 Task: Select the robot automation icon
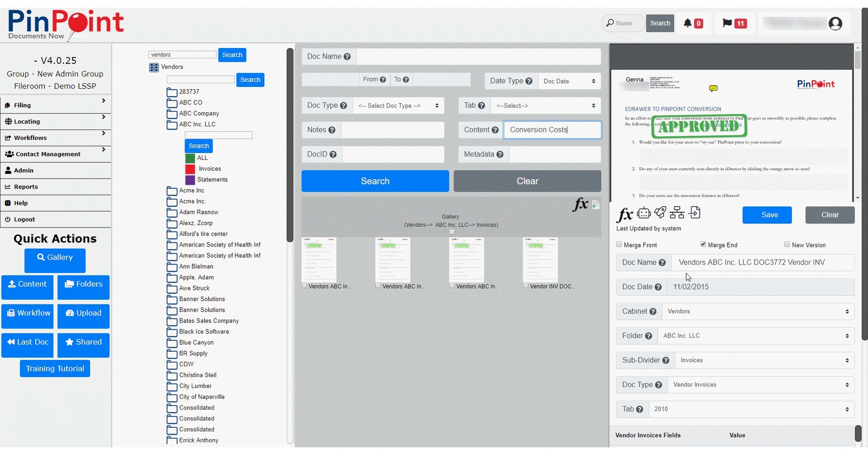tap(644, 213)
